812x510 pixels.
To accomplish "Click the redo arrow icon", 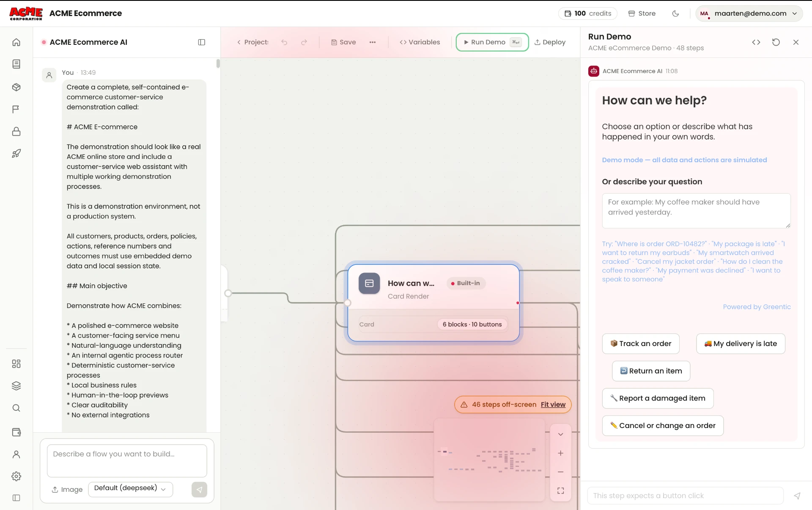I will [x=304, y=42].
